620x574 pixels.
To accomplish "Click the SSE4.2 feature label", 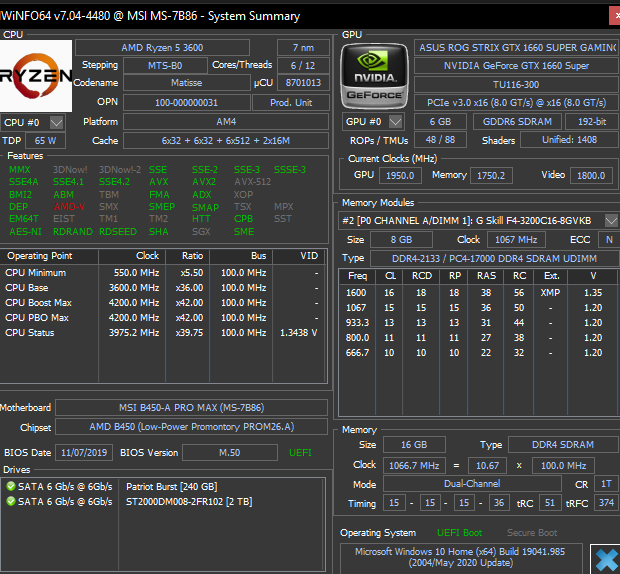I will 114,182.
